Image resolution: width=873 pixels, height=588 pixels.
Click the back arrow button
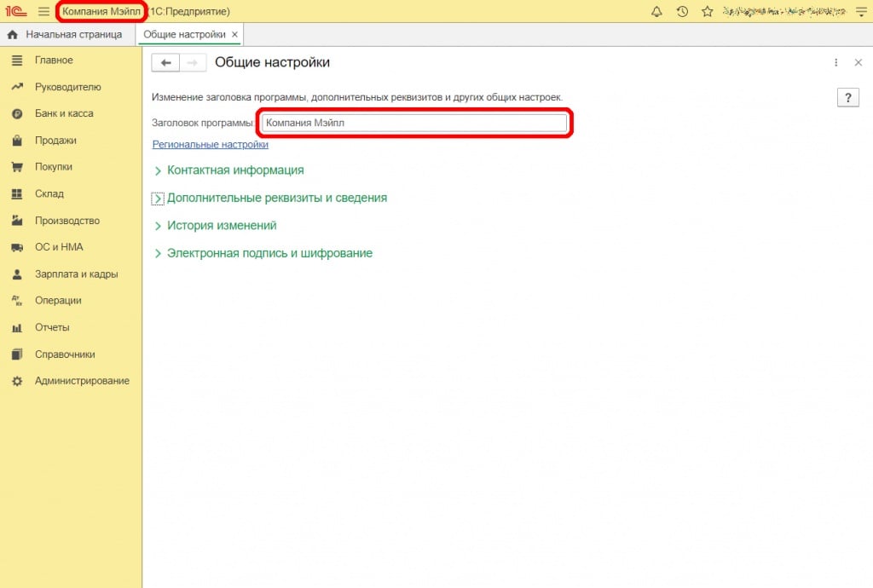(165, 63)
